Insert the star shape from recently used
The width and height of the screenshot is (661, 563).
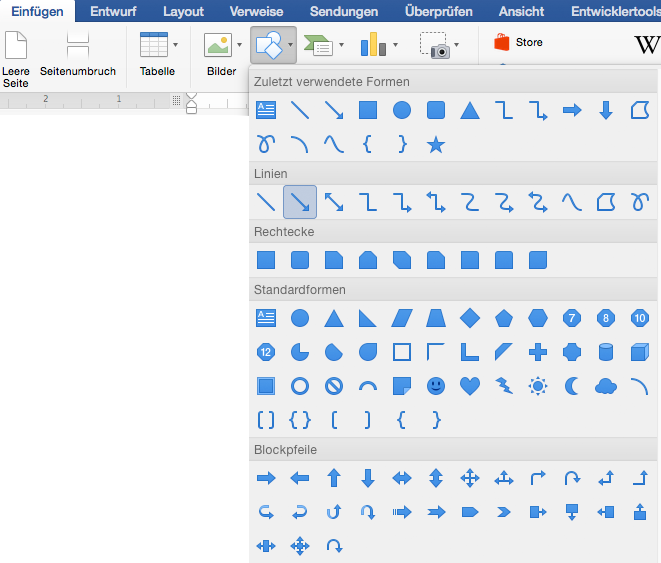pos(436,144)
